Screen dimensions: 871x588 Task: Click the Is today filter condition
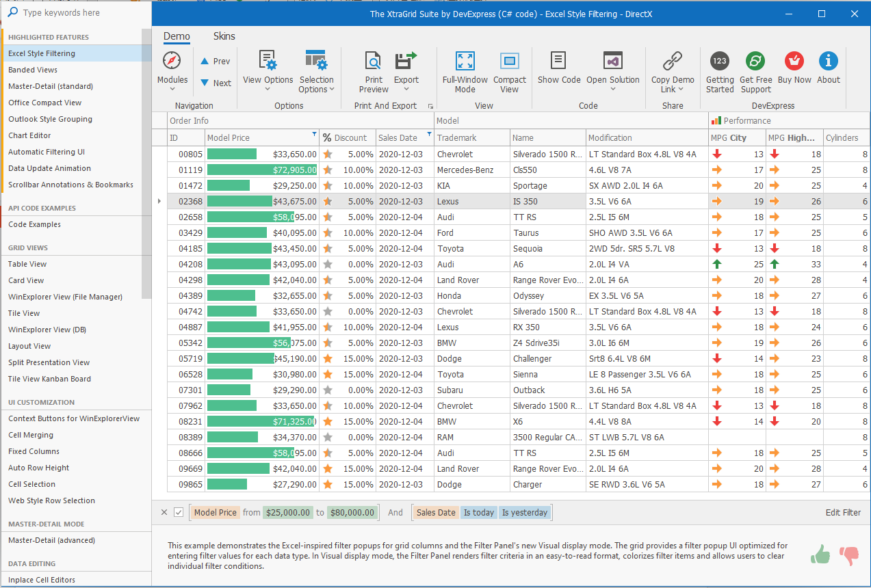tap(478, 513)
